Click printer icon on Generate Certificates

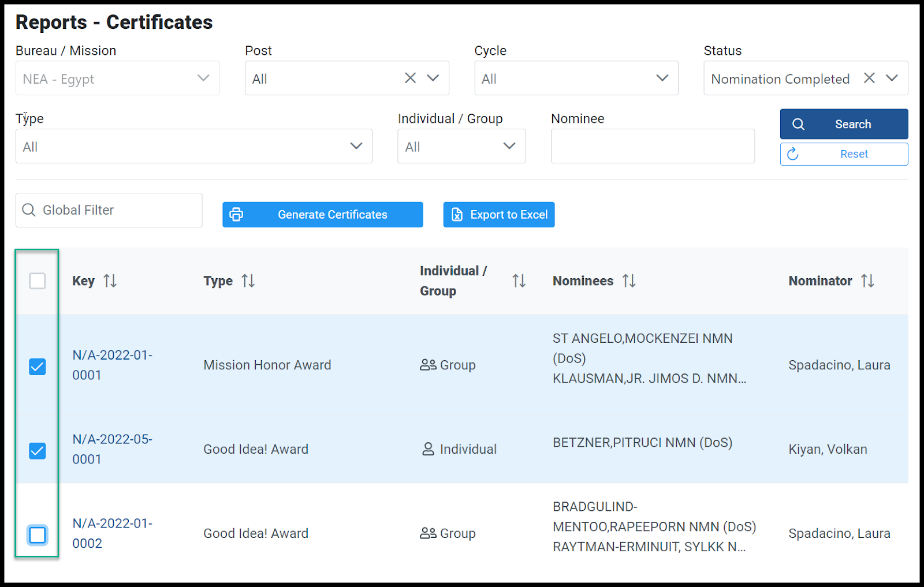236,215
